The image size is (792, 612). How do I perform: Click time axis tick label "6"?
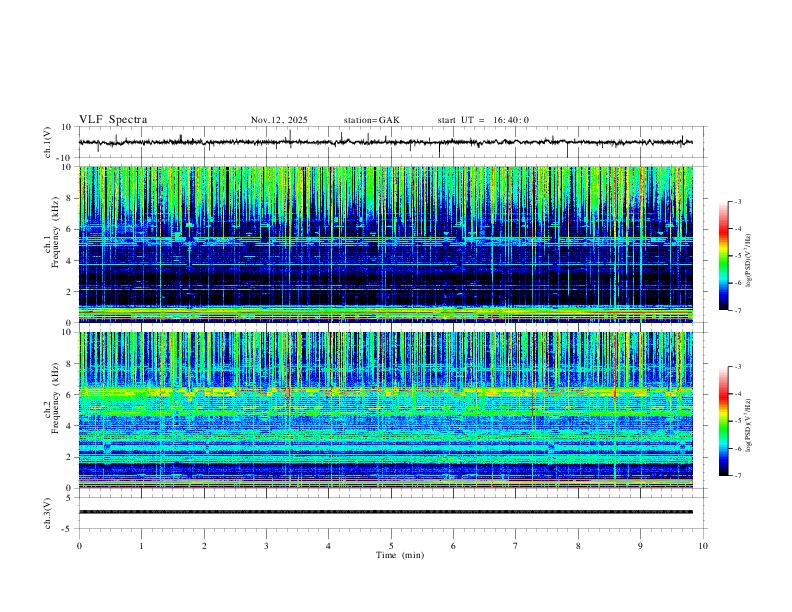454,546
